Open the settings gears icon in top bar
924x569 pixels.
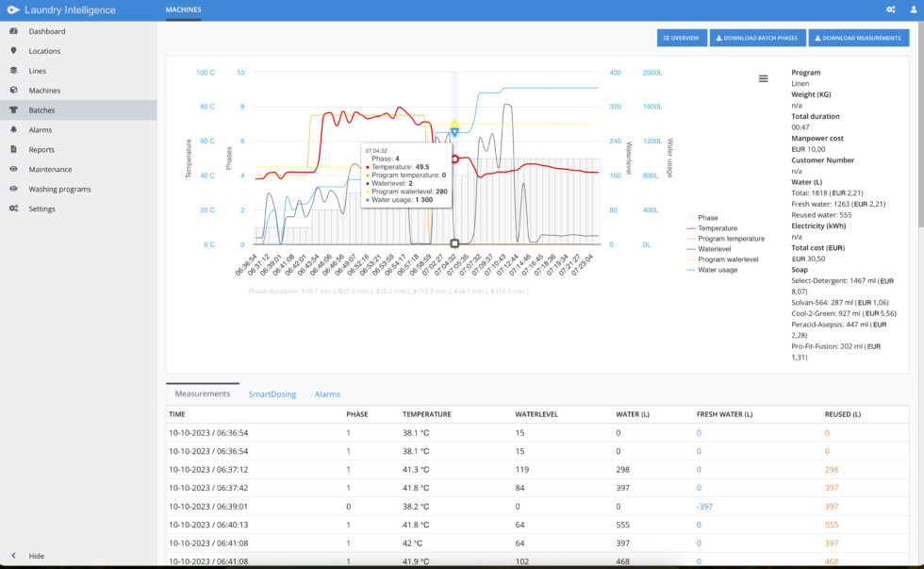890,9
